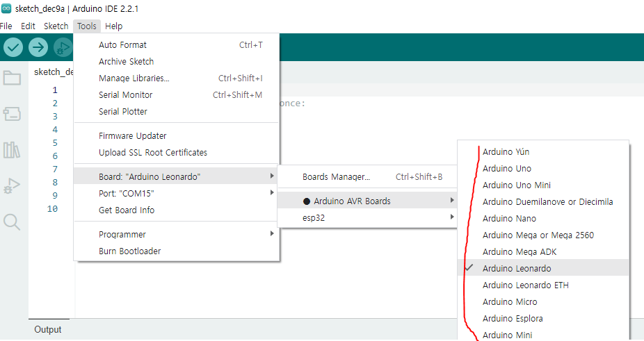The height and width of the screenshot is (341, 644).
Task: Select Arduino Mega or Mega 2560 board
Action: (543, 235)
